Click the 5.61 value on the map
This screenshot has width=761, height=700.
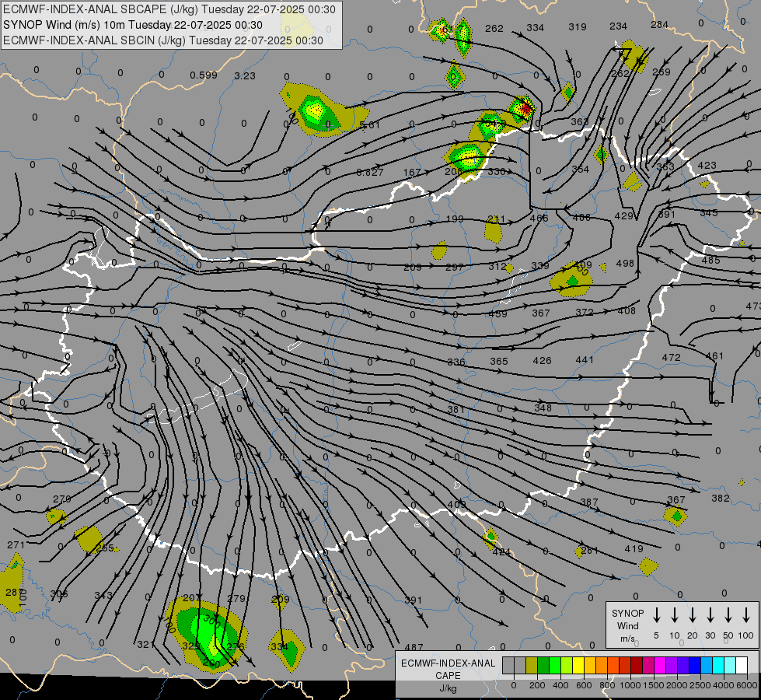370,125
